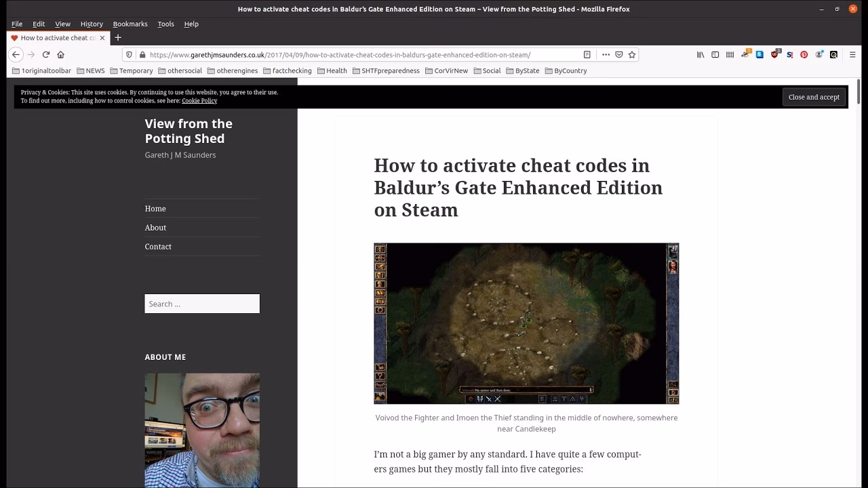Viewport: 868px width, 488px height.
Task: Expand the NEWS bookmarks folder
Action: tap(90, 70)
